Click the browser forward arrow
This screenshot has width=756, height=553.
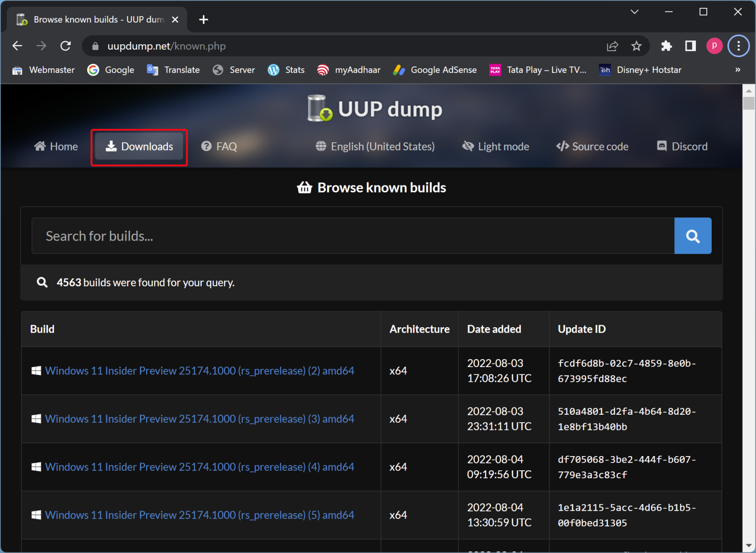[x=41, y=46]
